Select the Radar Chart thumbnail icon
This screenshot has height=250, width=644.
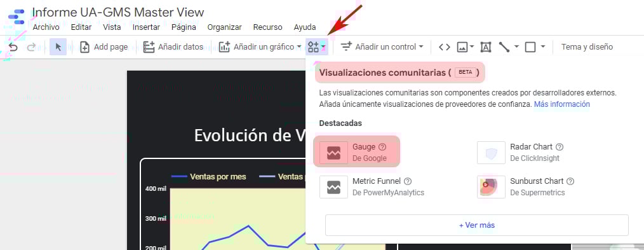pos(491,153)
